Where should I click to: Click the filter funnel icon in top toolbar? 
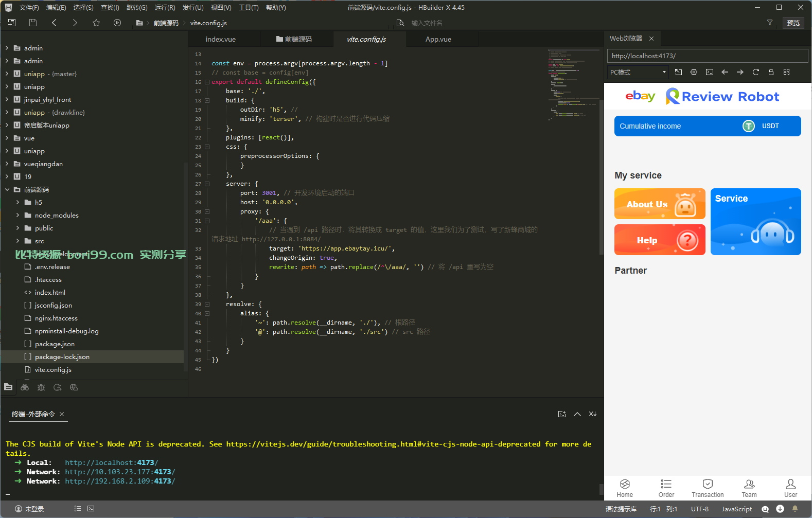(770, 23)
